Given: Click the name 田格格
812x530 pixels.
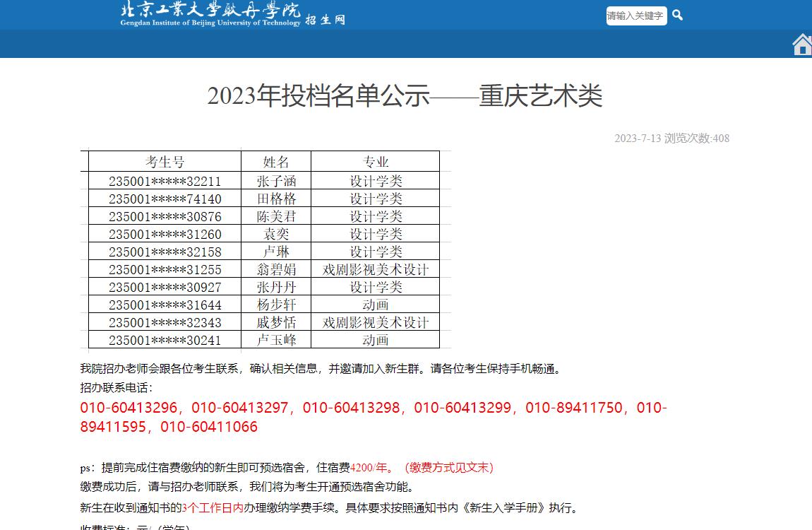Looking at the screenshot, I should tap(276, 199).
